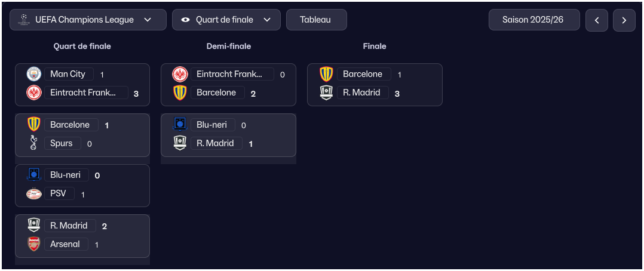The image size is (644, 271).
Task: Click the Arsenal club crest icon
Action: tap(34, 244)
